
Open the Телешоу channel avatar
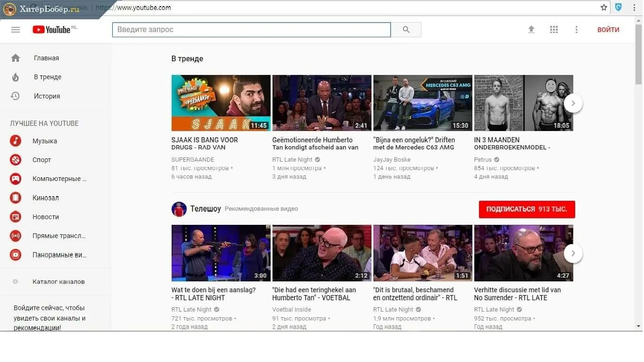click(179, 209)
